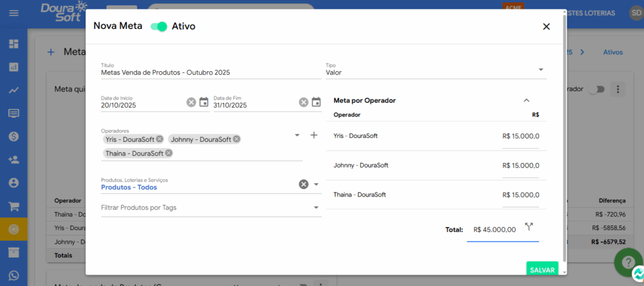Expand the Filtrar Produtos por Tags dropdown
The width and height of the screenshot is (644, 286).
[316, 207]
